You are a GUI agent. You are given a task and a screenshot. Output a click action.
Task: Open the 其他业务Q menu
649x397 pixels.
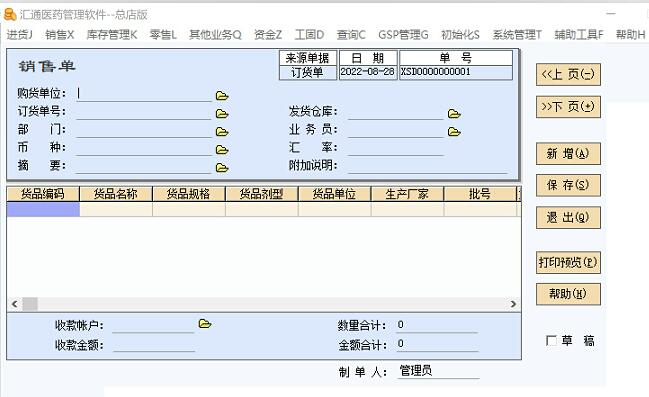click(x=215, y=35)
